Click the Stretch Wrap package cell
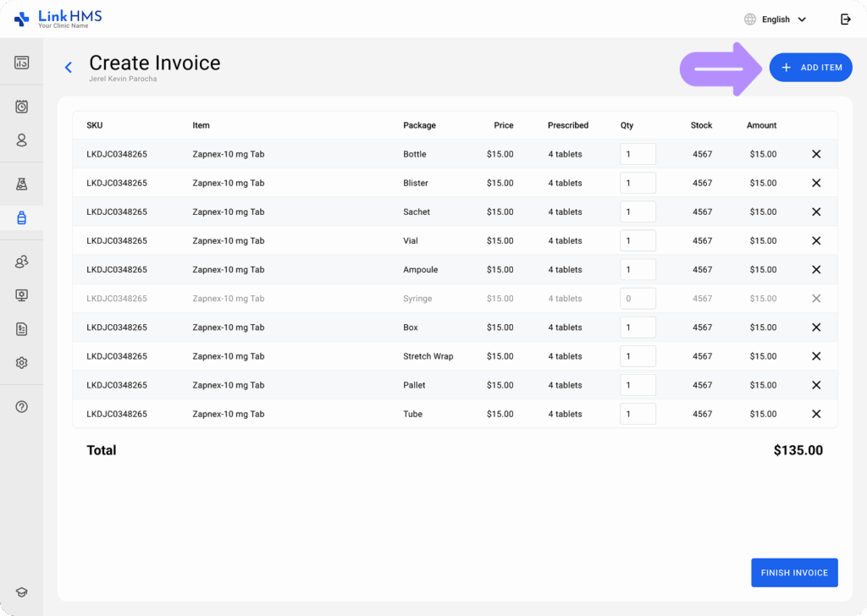867x616 pixels. (428, 356)
